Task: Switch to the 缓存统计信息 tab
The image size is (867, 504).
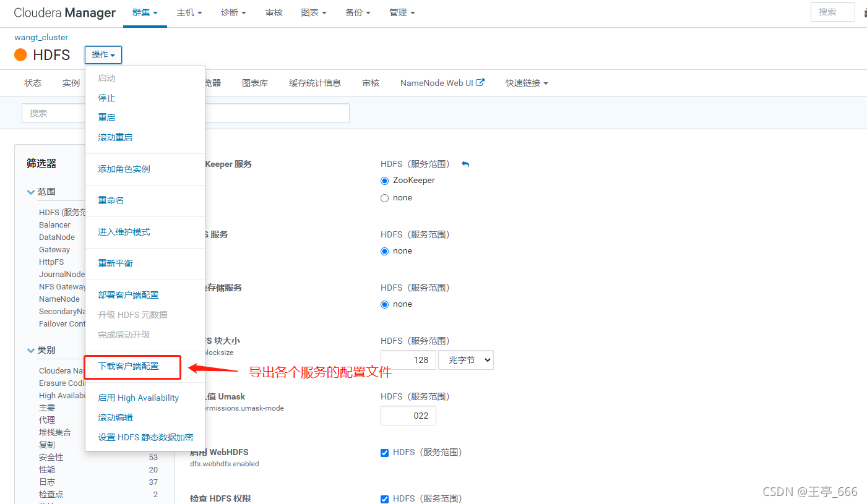Action: 315,82
